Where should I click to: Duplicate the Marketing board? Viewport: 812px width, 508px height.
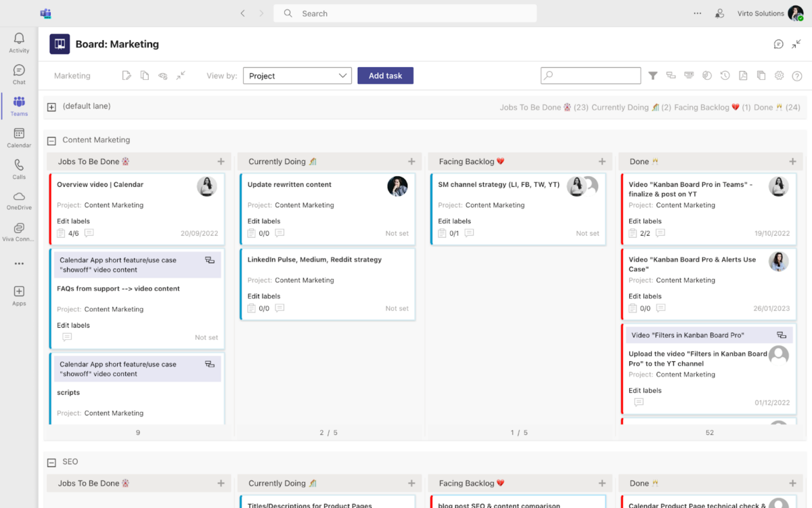[x=145, y=75]
